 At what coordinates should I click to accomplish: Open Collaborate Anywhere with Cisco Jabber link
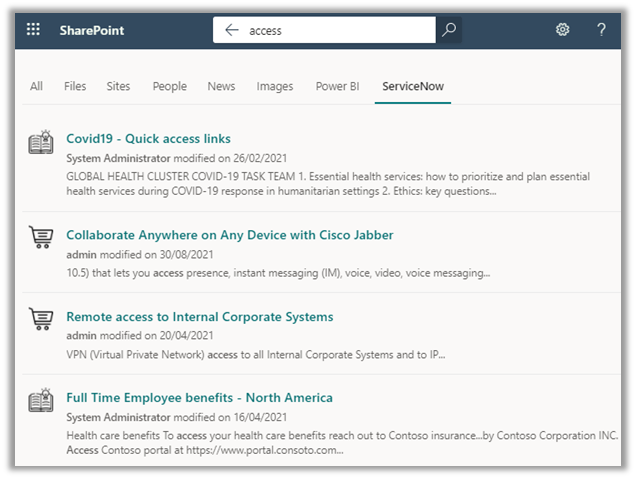coord(229,235)
